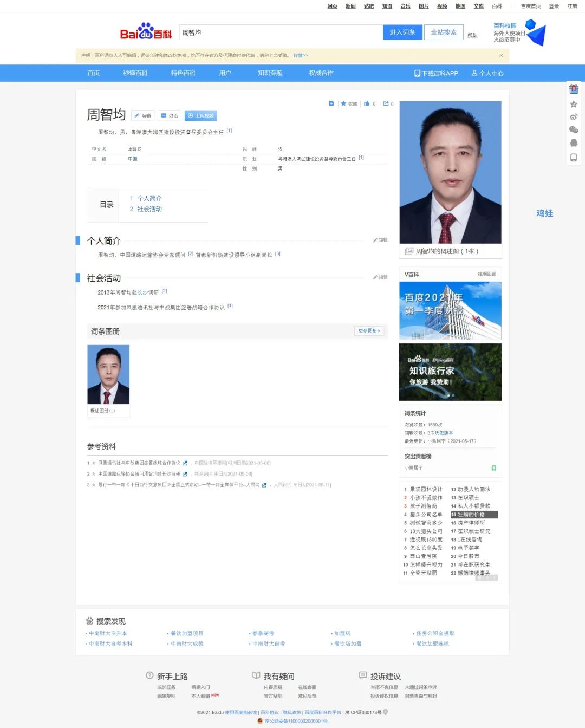The height and width of the screenshot is (728, 585).
Task: Click the blue plus icon above the infobox
Action: [331, 103]
